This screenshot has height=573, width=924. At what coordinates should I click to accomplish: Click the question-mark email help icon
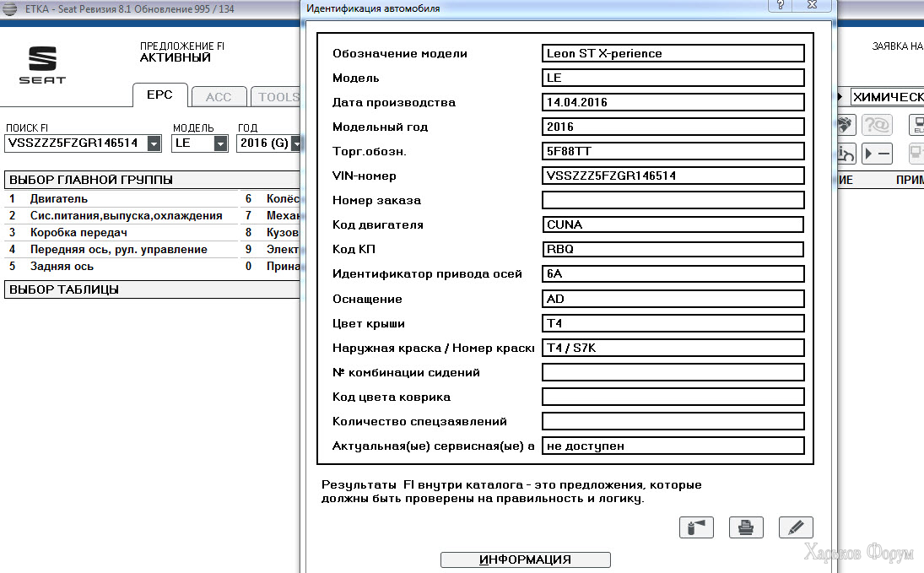tap(877, 124)
